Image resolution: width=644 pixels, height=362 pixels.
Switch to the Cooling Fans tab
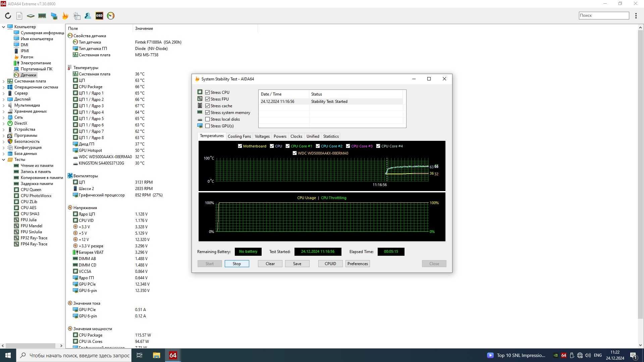coord(239,136)
